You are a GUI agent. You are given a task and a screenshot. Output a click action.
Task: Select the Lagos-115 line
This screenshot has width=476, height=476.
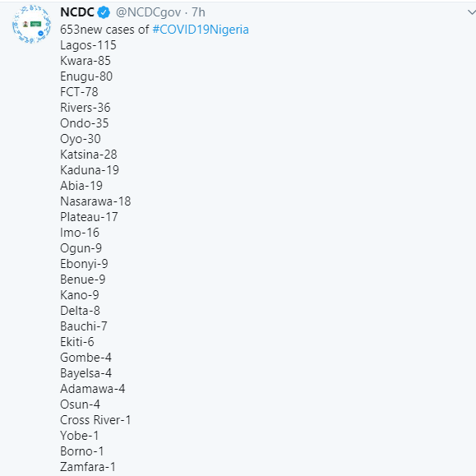click(88, 45)
